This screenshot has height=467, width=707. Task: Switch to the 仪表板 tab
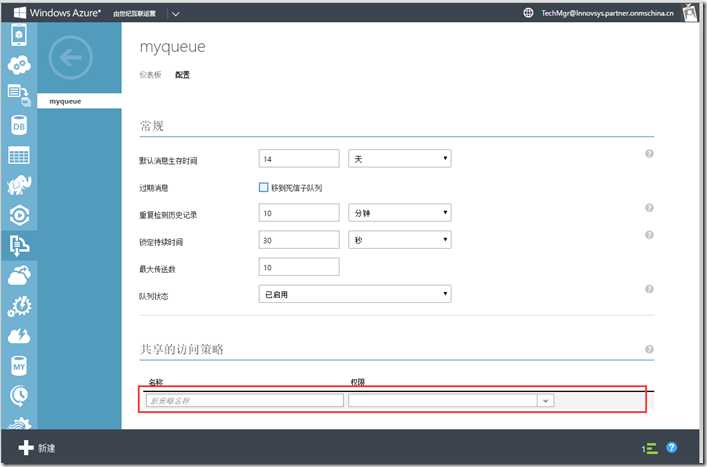(x=150, y=75)
